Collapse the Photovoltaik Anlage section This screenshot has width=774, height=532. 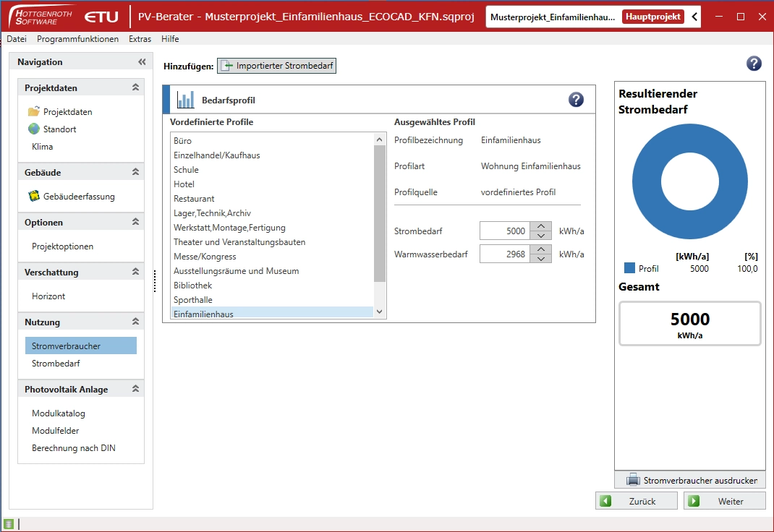click(x=135, y=389)
